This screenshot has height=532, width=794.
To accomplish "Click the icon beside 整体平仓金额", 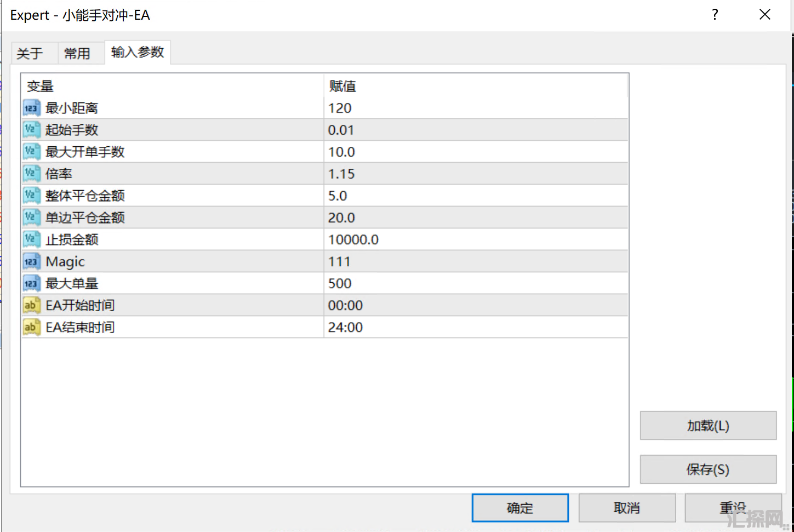I will (31, 196).
